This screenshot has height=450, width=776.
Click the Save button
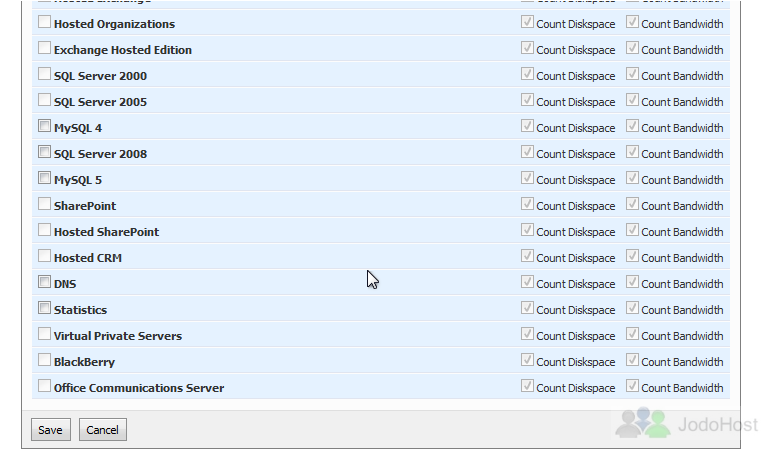click(x=50, y=430)
